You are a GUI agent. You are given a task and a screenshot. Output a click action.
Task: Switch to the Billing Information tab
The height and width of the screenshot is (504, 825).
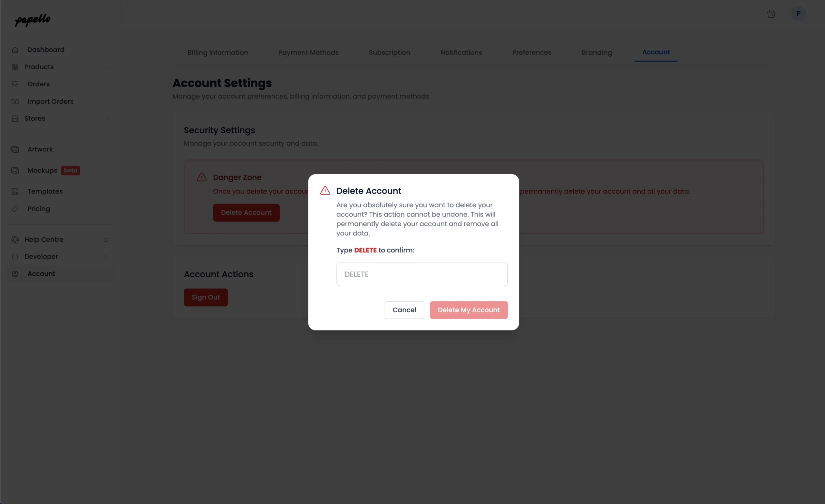pyautogui.click(x=218, y=52)
